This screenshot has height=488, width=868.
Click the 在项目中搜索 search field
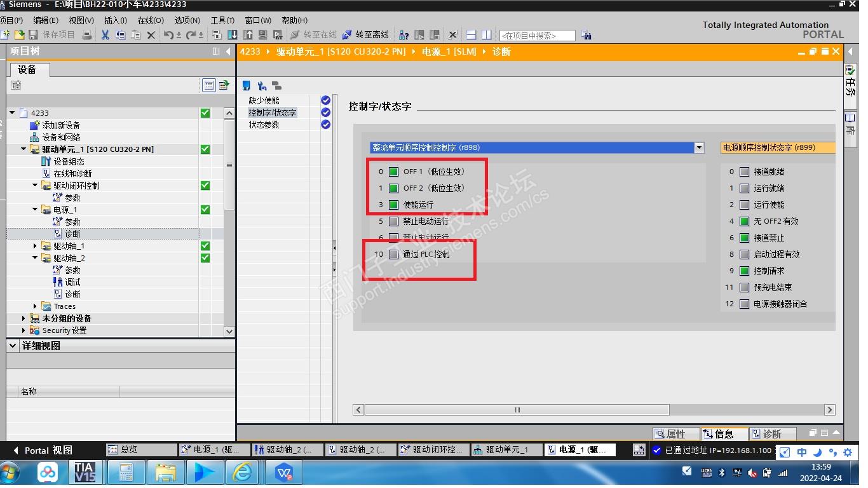[x=537, y=36]
